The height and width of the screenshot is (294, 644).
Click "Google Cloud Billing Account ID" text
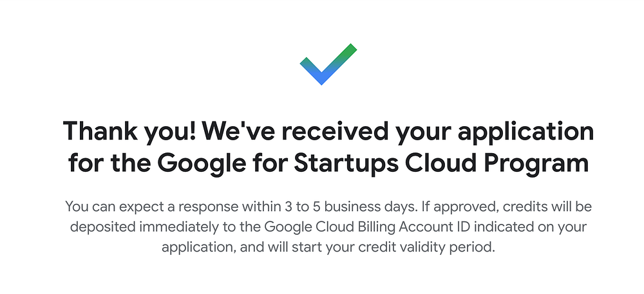(381, 226)
